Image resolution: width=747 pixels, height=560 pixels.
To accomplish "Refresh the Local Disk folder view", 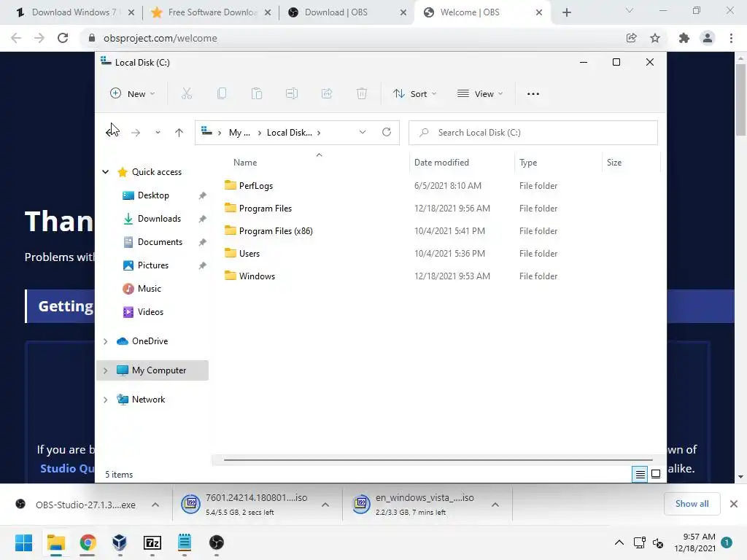I will pyautogui.click(x=387, y=132).
